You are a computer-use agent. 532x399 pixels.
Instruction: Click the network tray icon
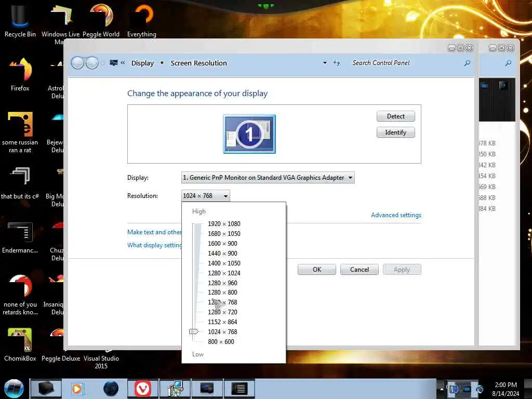pos(467,389)
